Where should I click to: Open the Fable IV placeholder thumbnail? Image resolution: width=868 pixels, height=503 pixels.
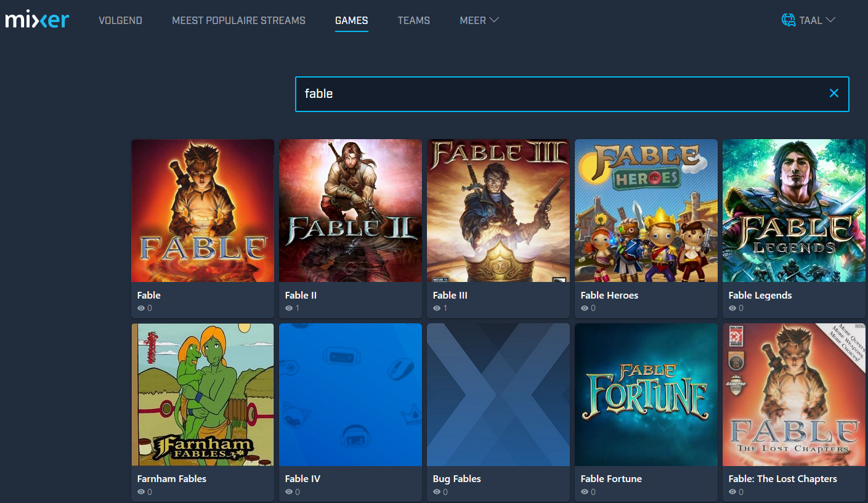351,395
